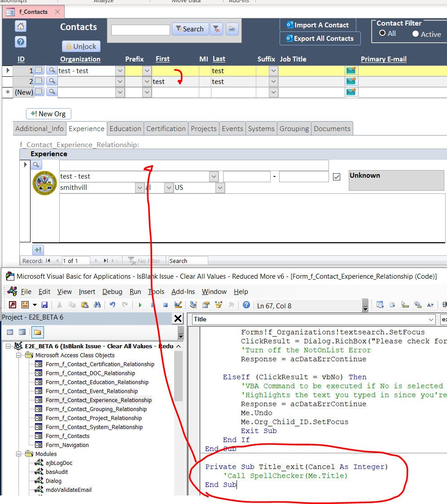The height and width of the screenshot is (504, 447).
Task: Open Properties Window icon in VBA toolbar
Action: [x=206, y=305]
